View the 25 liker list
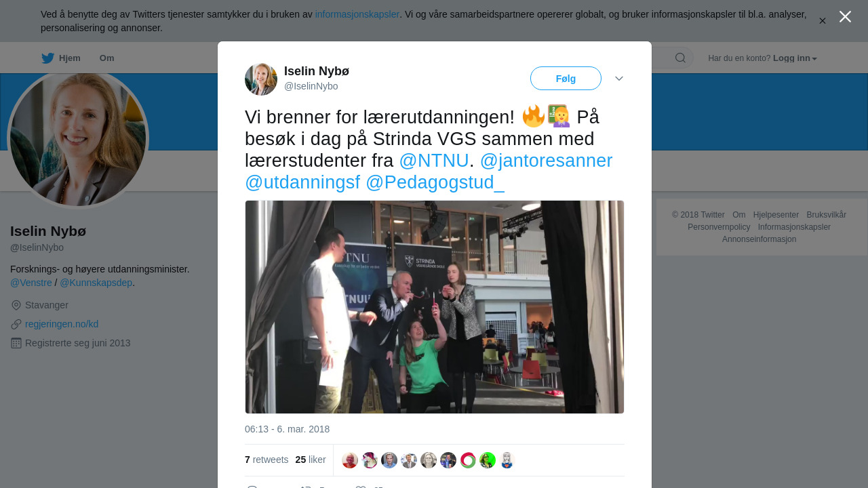 coord(311,460)
